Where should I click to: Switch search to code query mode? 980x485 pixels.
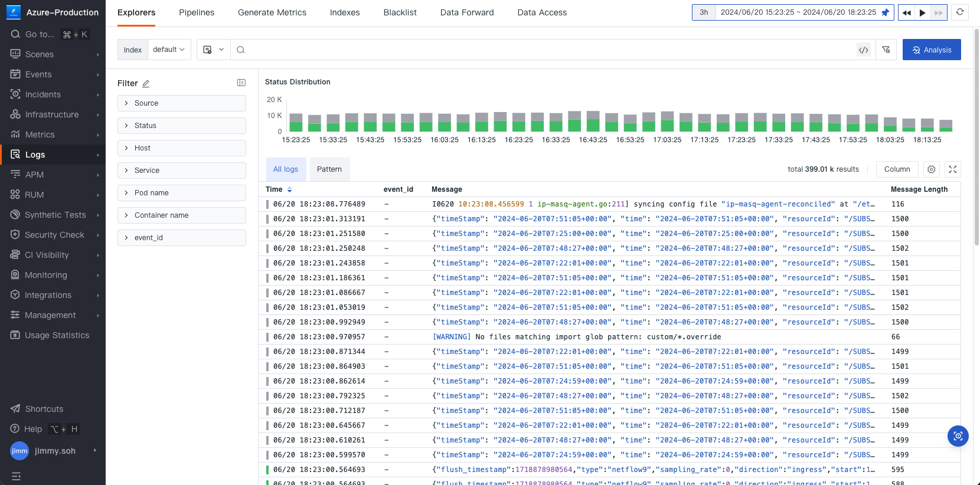(x=864, y=50)
